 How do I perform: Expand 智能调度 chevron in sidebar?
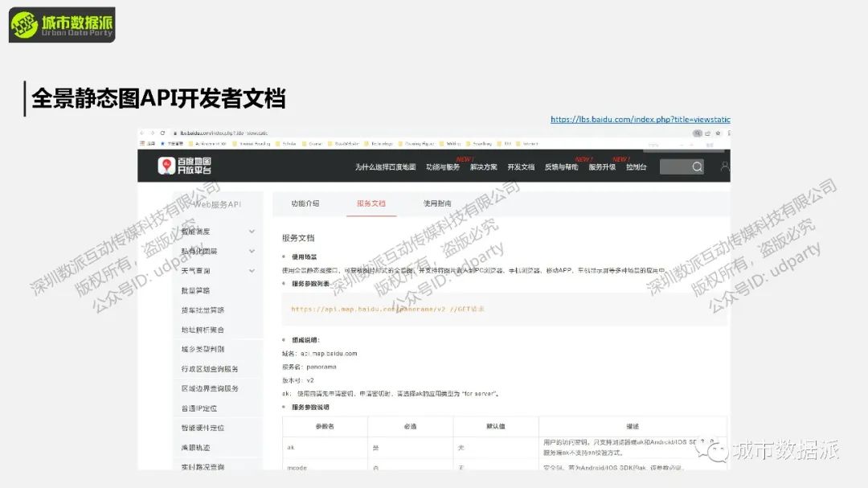coord(252,231)
